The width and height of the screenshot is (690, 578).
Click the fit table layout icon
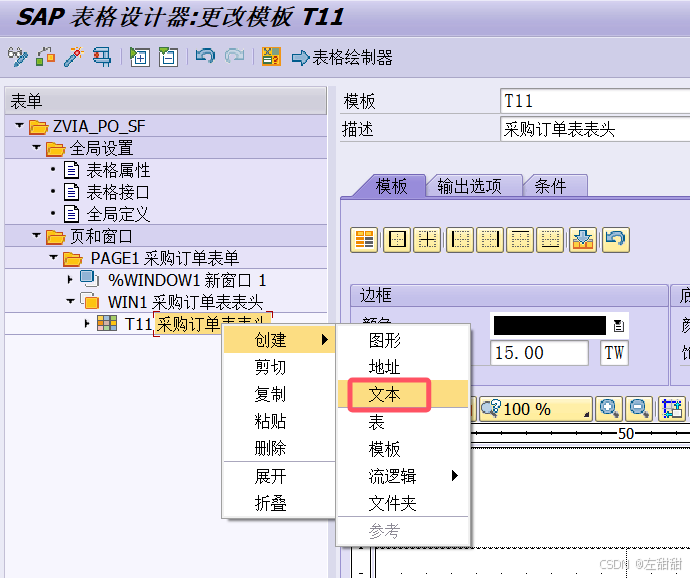click(x=672, y=409)
